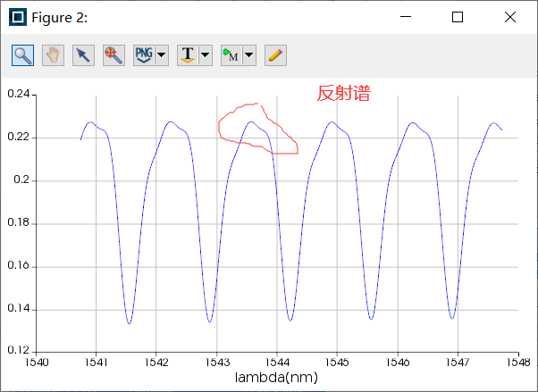Click the 1542 x-axis tick label
This screenshot has width=538, height=392.
pyautogui.click(x=156, y=363)
